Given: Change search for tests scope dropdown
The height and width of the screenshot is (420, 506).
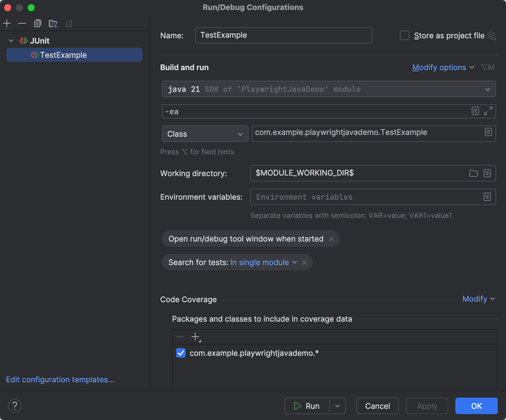Looking at the screenshot, I should coord(295,262).
